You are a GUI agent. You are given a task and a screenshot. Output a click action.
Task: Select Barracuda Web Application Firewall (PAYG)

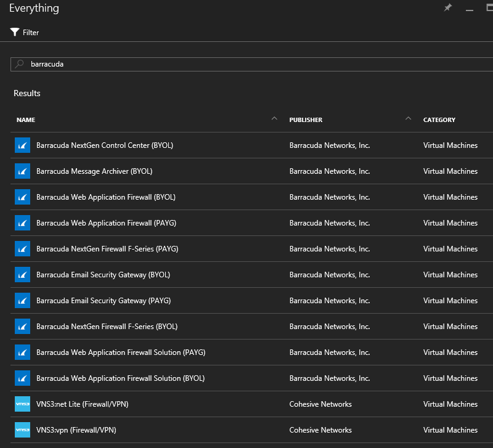(x=106, y=223)
